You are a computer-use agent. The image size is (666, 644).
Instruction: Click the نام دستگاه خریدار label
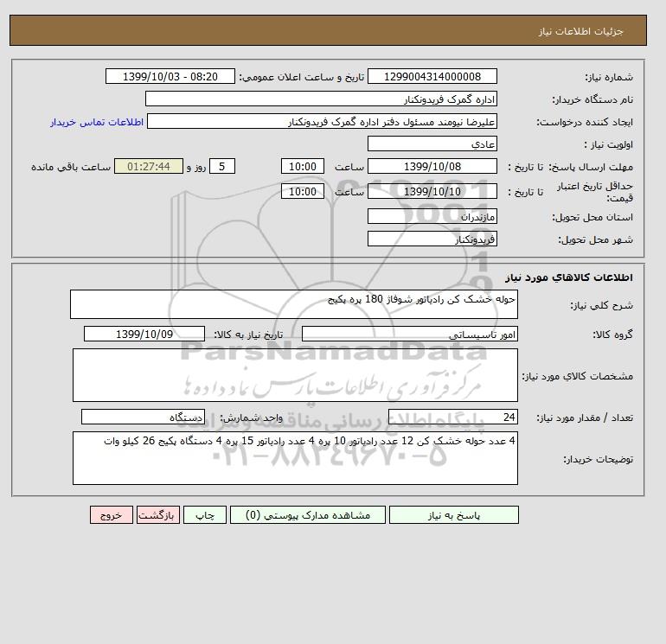tap(592, 99)
